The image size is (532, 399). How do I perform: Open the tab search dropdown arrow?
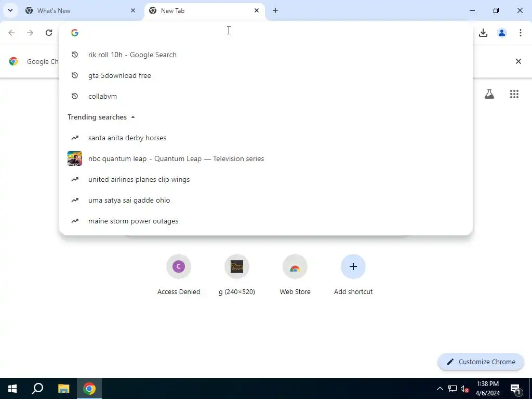pos(10,10)
